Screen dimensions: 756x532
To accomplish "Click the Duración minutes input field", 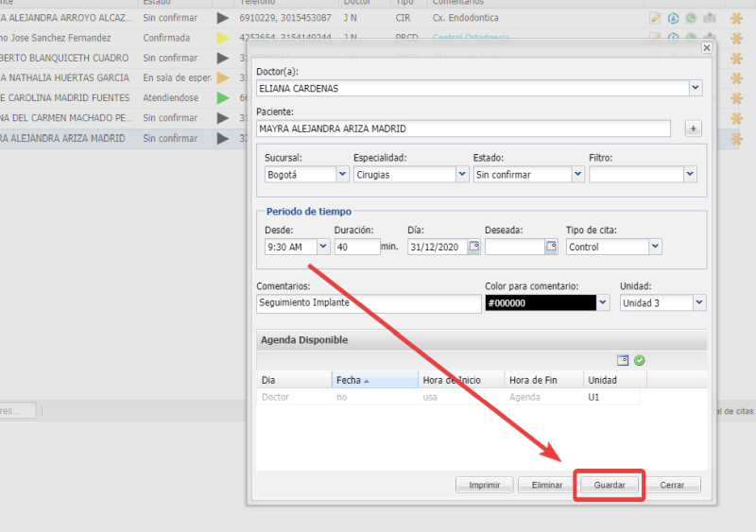I will click(x=357, y=247).
